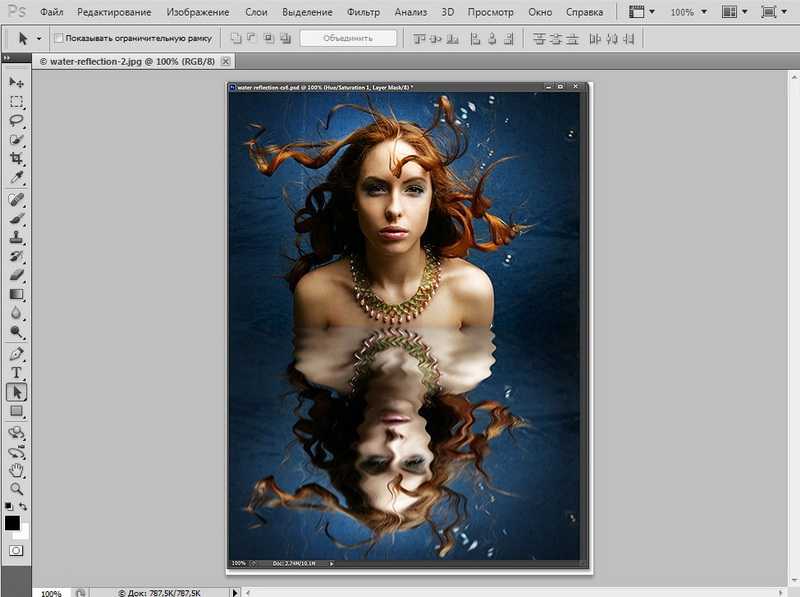Image resolution: width=800 pixels, height=597 pixels.
Task: Expand the tool preset picker arrow
Action: point(39,38)
